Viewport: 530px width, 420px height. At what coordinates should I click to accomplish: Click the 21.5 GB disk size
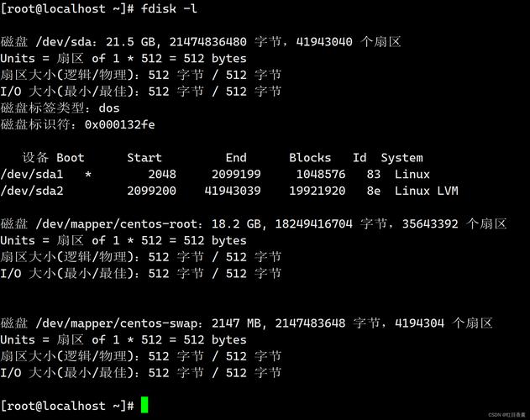pyautogui.click(x=134, y=41)
